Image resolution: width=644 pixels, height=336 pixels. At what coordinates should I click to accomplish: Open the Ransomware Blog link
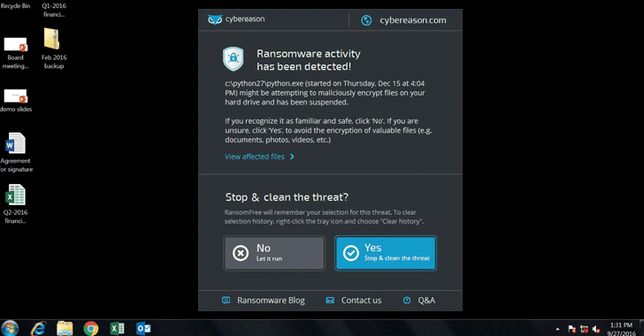[x=271, y=301]
